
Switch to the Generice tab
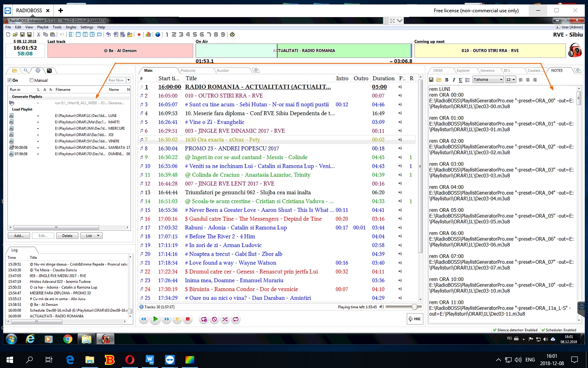pos(487,70)
